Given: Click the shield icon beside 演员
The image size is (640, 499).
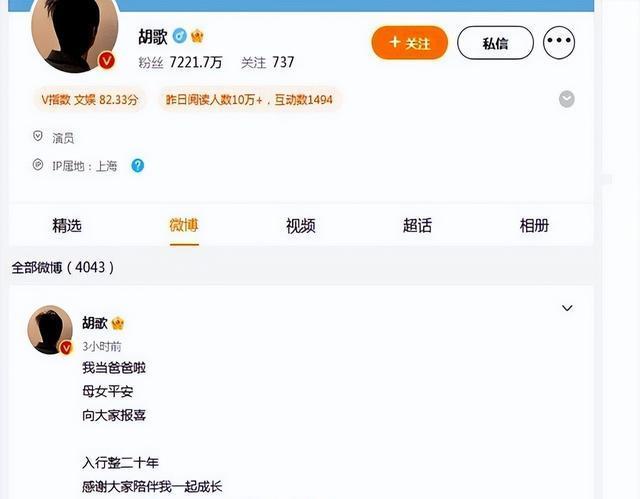Looking at the screenshot, I should click(x=38, y=136).
